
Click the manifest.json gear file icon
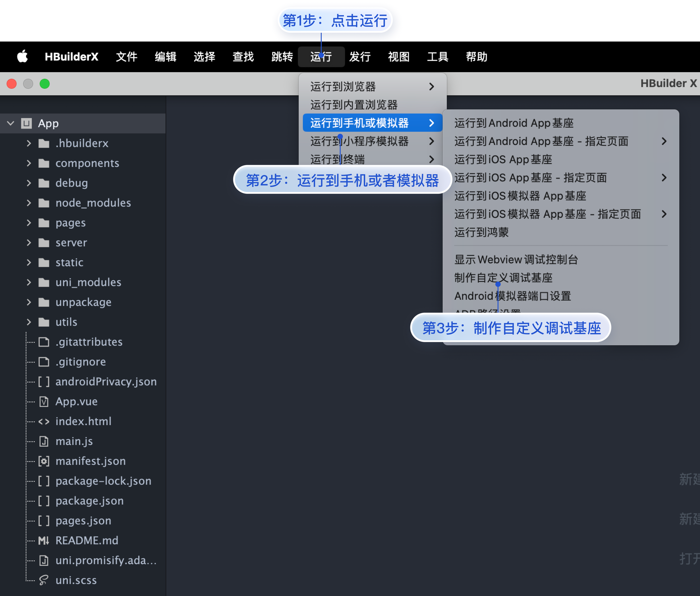[x=44, y=461]
